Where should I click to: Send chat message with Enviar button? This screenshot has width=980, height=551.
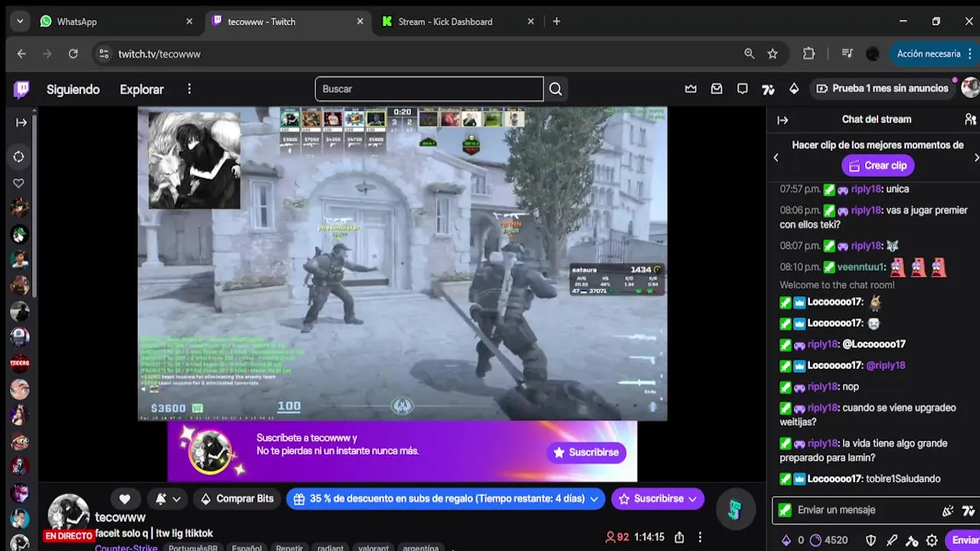[962, 540]
